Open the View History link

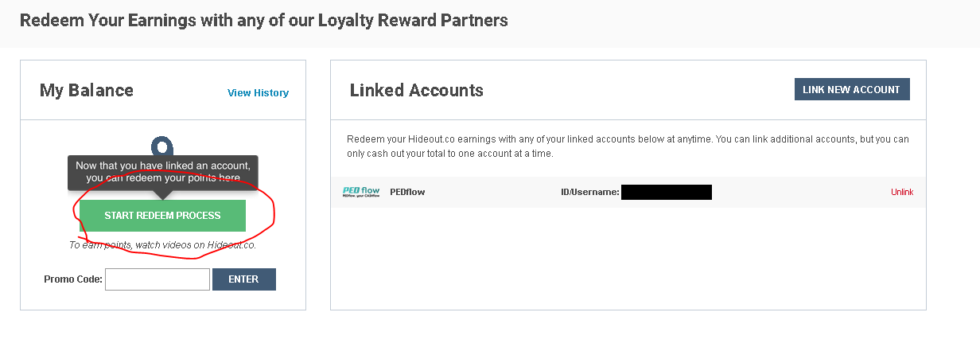click(258, 93)
